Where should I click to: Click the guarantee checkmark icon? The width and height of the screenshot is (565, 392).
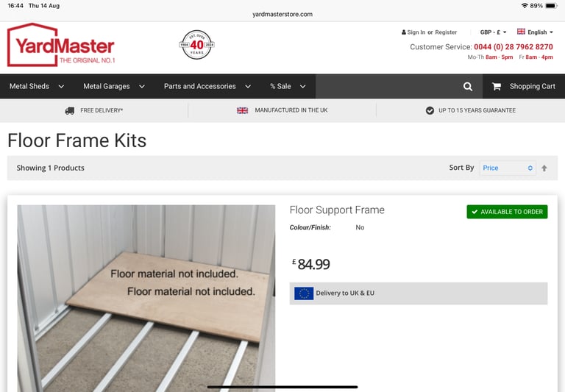coord(430,110)
